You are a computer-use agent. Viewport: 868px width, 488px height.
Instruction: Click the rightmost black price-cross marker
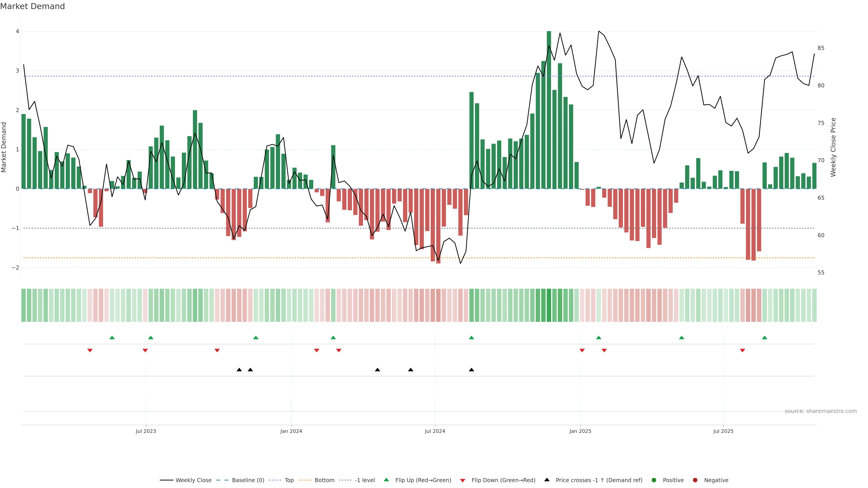(x=471, y=370)
